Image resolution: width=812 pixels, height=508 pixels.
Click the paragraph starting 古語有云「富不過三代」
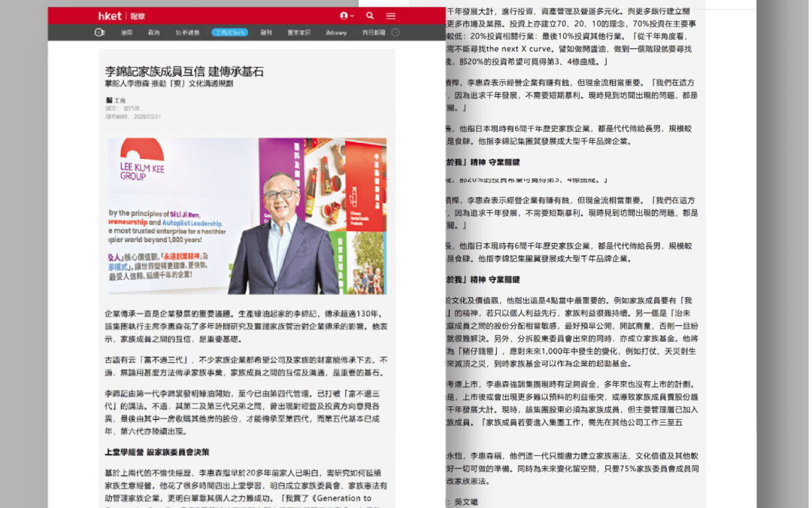[246, 366]
